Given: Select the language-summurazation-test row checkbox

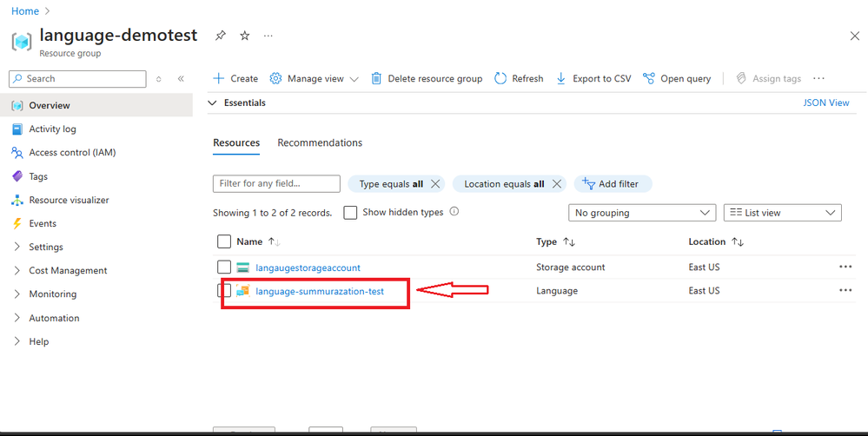Looking at the screenshot, I should pyautogui.click(x=224, y=290).
